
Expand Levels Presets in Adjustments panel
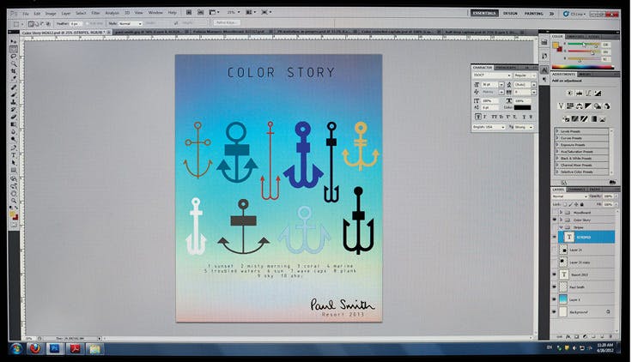point(558,131)
